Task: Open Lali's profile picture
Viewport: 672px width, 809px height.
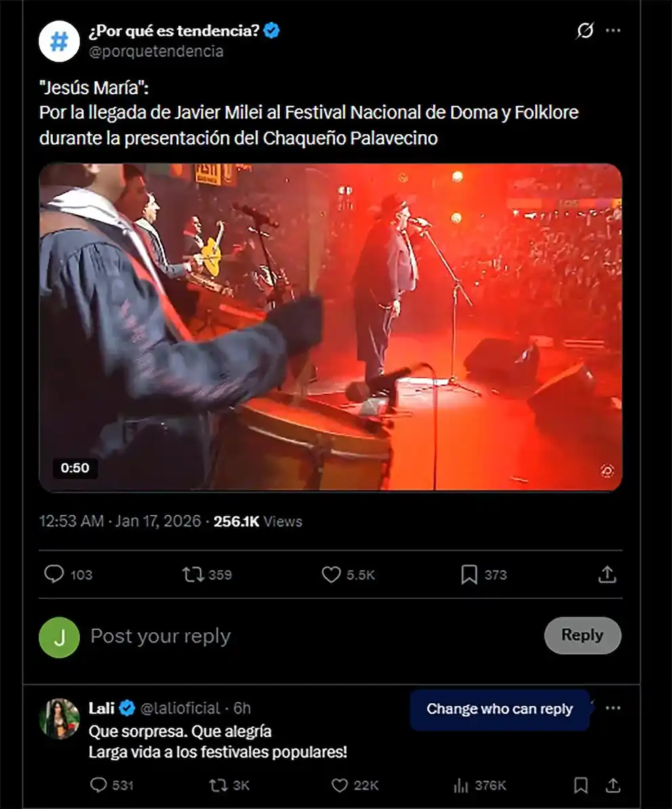Action: (60, 718)
